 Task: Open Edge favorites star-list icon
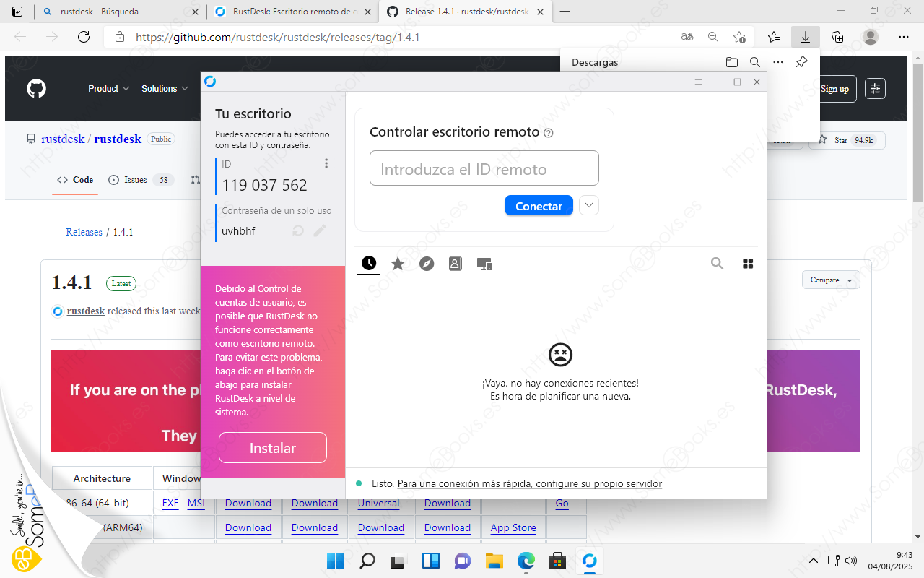774,37
